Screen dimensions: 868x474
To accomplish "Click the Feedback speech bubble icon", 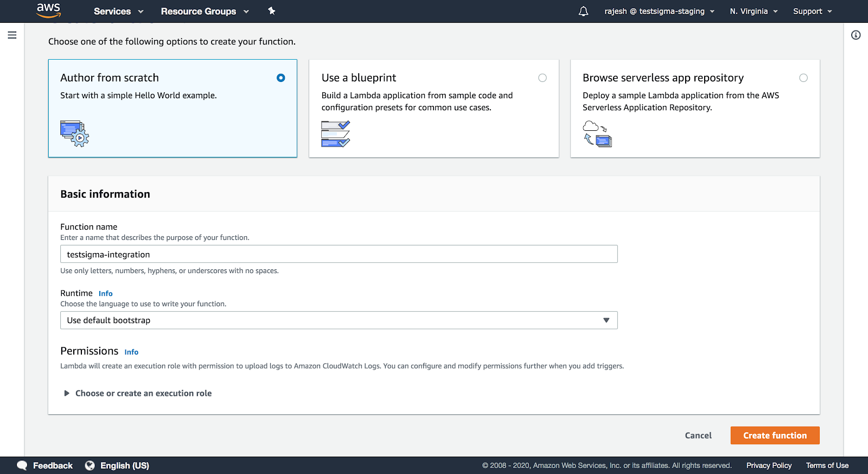I will click(x=22, y=465).
